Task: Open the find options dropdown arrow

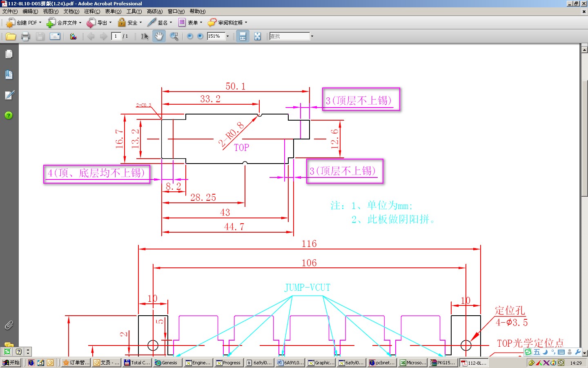Action: click(x=312, y=36)
